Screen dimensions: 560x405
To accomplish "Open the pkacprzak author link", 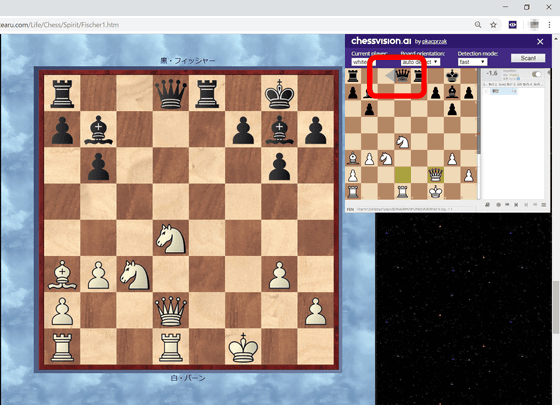I will click(434, 42).
